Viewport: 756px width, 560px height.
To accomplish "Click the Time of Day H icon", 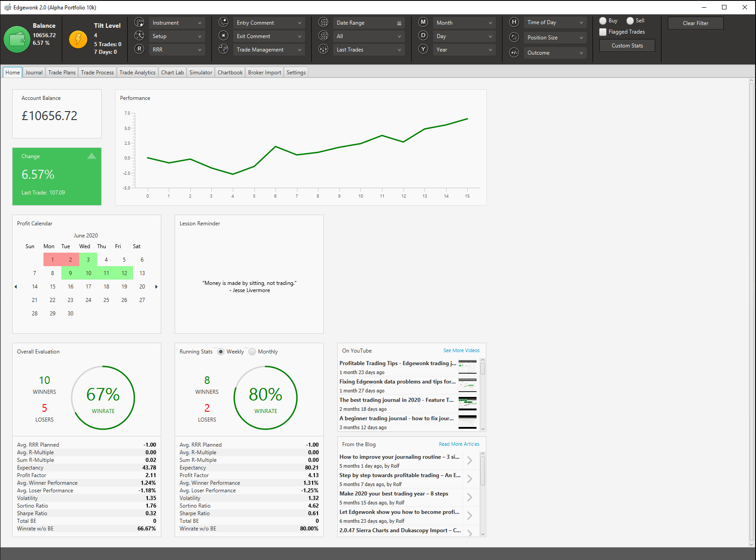I will pyautogui.click(x=514, y=22).
